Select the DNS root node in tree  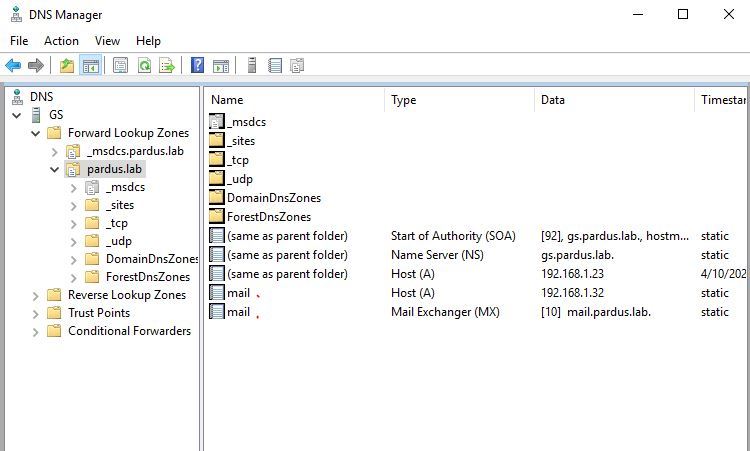pos(41,97)
